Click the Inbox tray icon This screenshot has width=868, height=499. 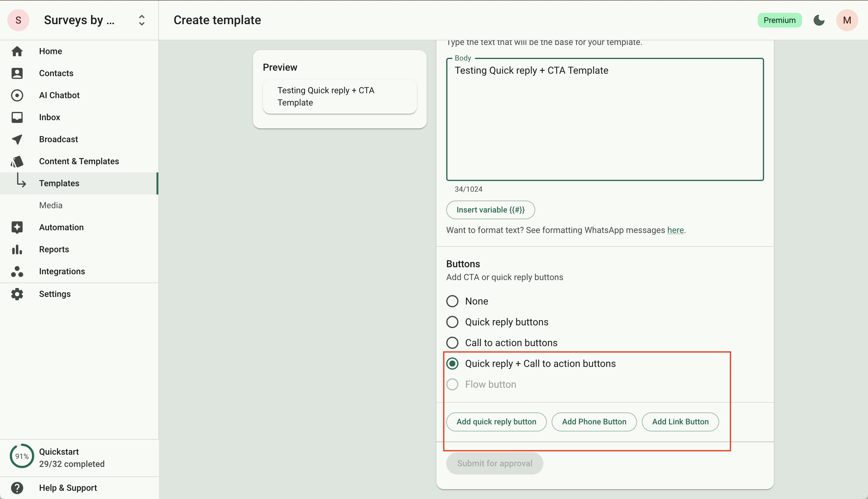coord(17,117)
